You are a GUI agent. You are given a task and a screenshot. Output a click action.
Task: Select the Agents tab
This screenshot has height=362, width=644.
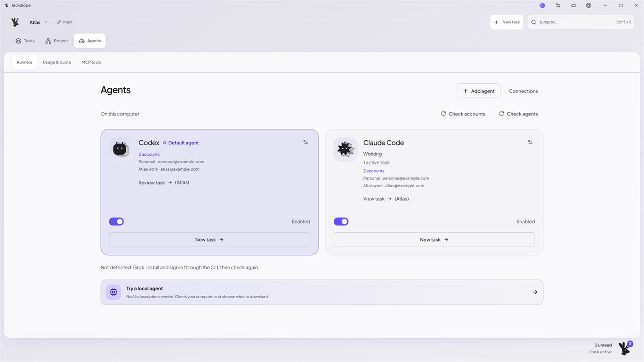tap(90, 41)
